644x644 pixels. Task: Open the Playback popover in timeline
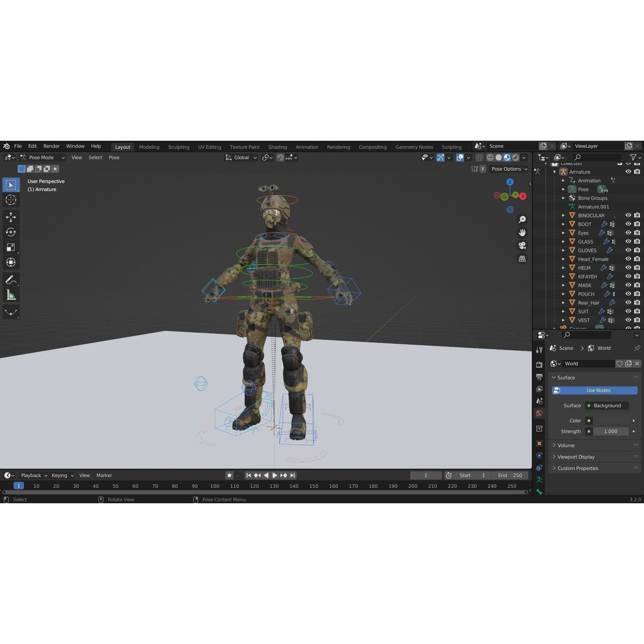[33, 475]
